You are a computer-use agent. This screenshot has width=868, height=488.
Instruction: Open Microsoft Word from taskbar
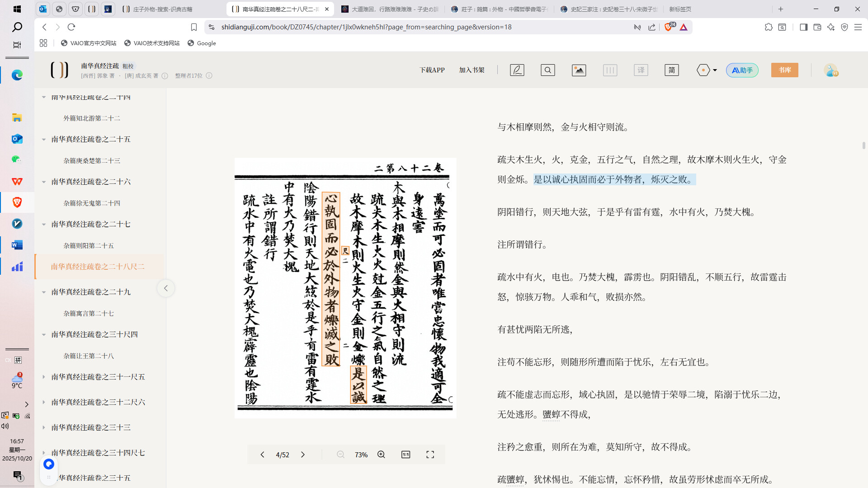17,245
